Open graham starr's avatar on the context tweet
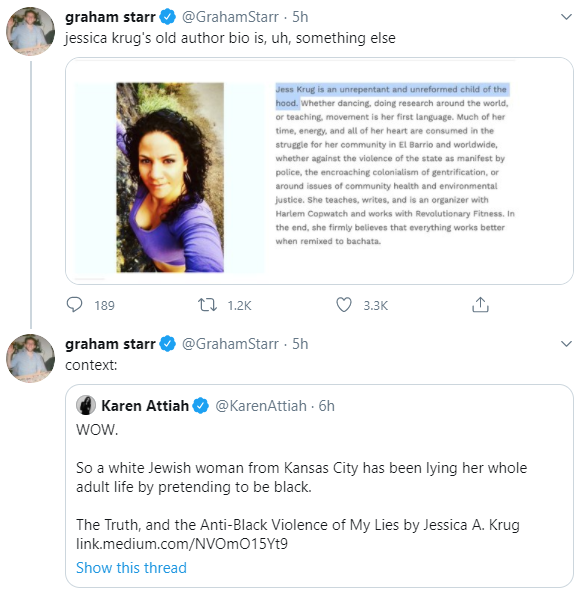The width and height of the screenshot is (578, 591). pyautogui.click(x=31, y=358)
